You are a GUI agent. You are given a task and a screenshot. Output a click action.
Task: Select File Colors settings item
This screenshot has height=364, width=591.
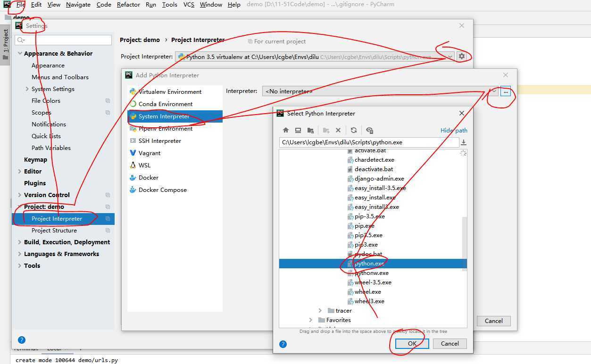click(x=46, y=101)
